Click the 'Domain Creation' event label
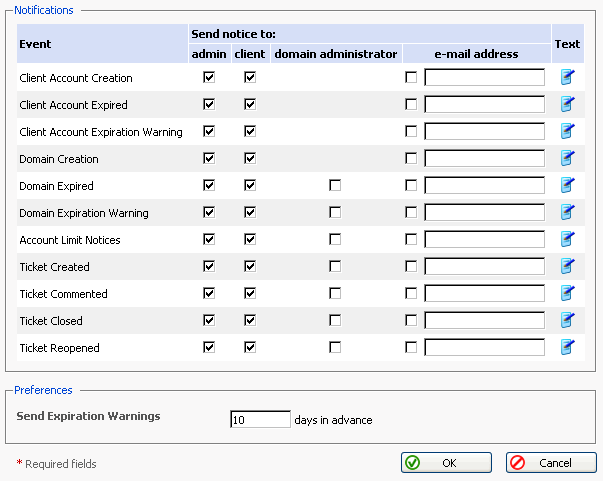 click(x=59, y=159)
